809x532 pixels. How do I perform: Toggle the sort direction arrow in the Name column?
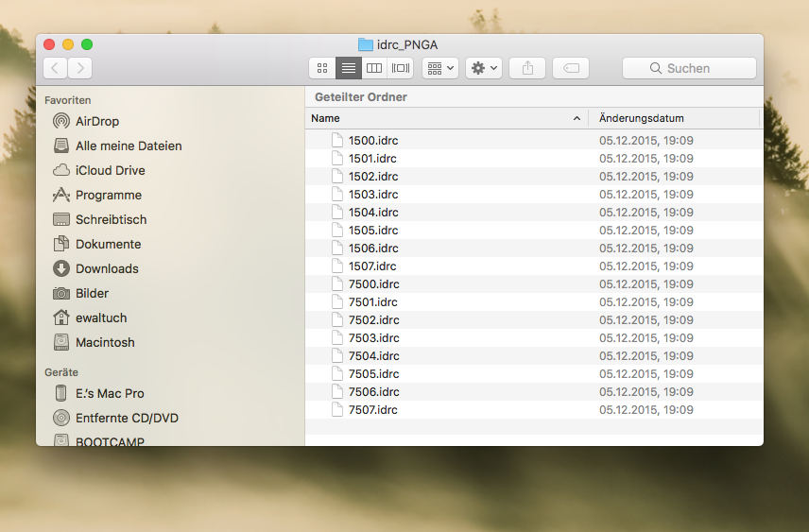(x=577, y=119)
